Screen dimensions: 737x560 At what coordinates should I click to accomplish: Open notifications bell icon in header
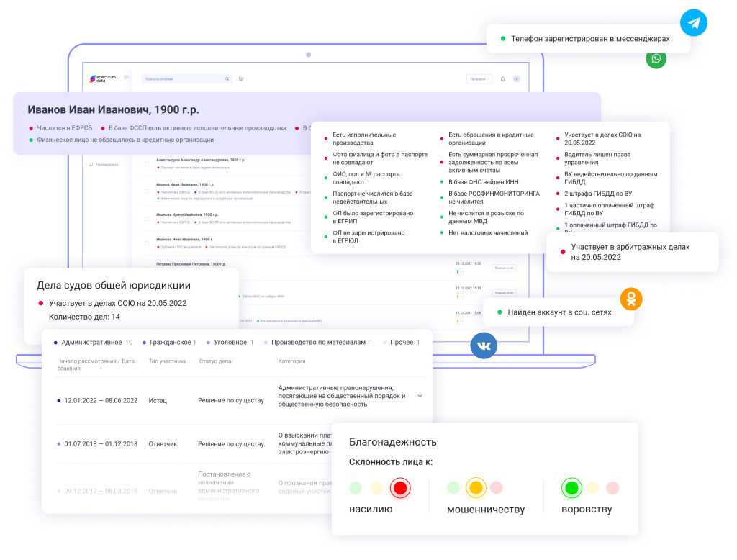[502, 79]
